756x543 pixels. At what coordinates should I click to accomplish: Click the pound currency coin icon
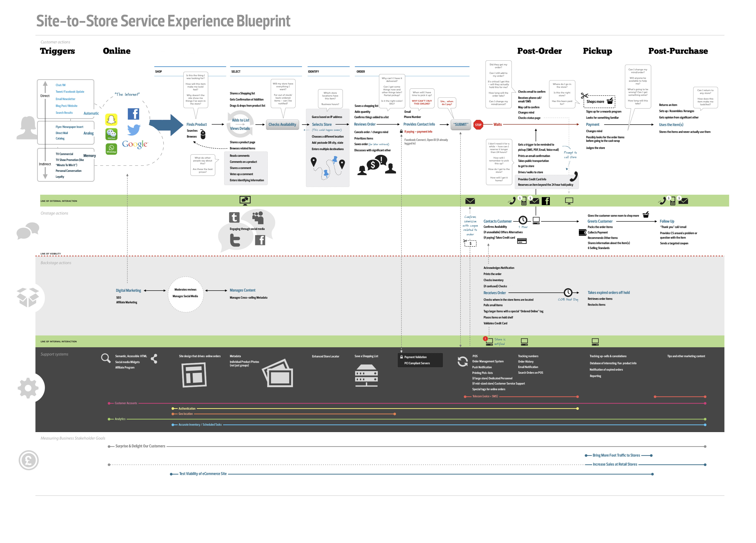tap(29, 460)
